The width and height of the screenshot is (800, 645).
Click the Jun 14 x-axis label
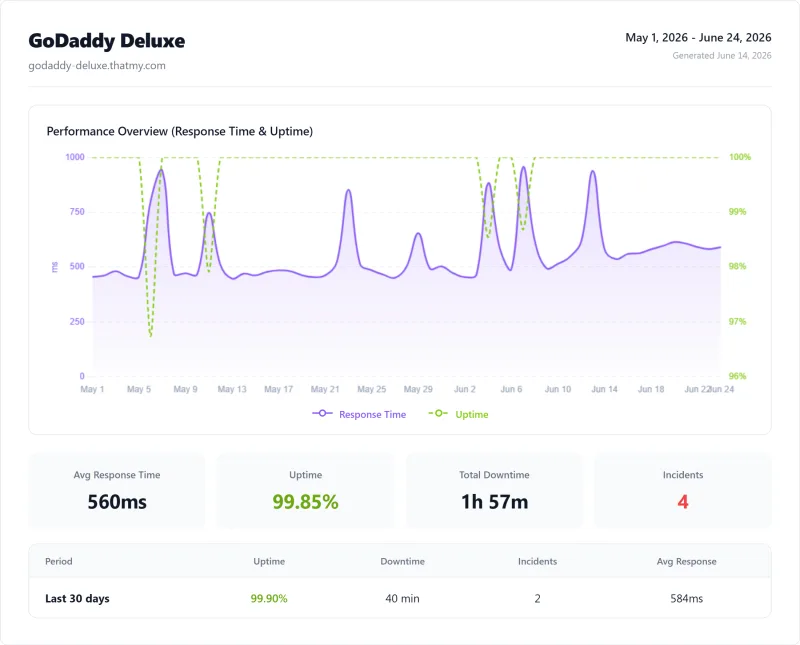click(604, 389)
